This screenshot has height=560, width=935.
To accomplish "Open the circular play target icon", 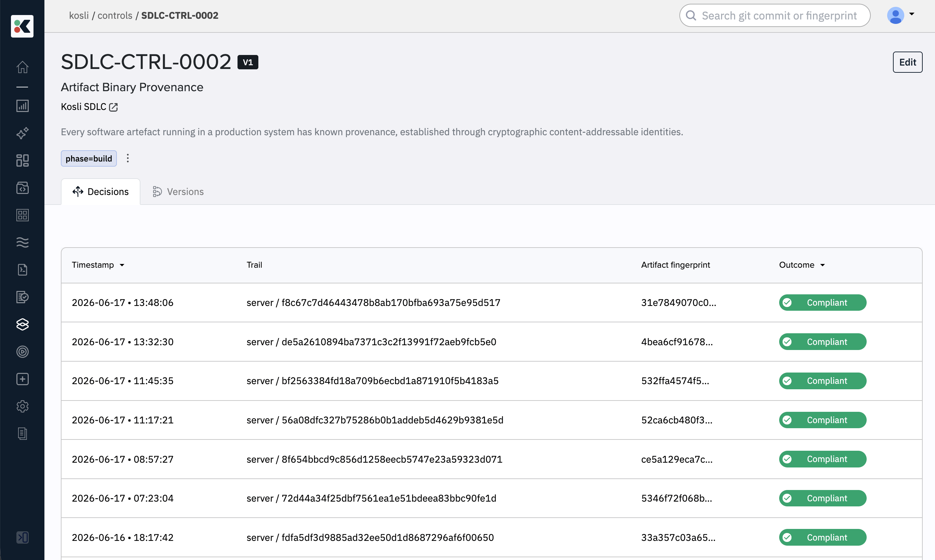I will tap(22, 352).
